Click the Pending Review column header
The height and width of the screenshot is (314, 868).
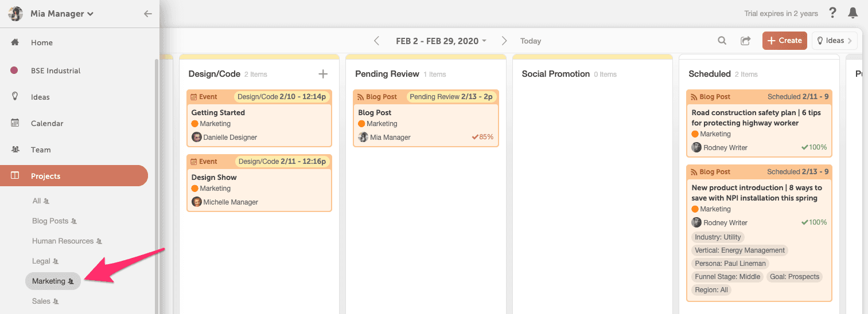click(387, 74)
